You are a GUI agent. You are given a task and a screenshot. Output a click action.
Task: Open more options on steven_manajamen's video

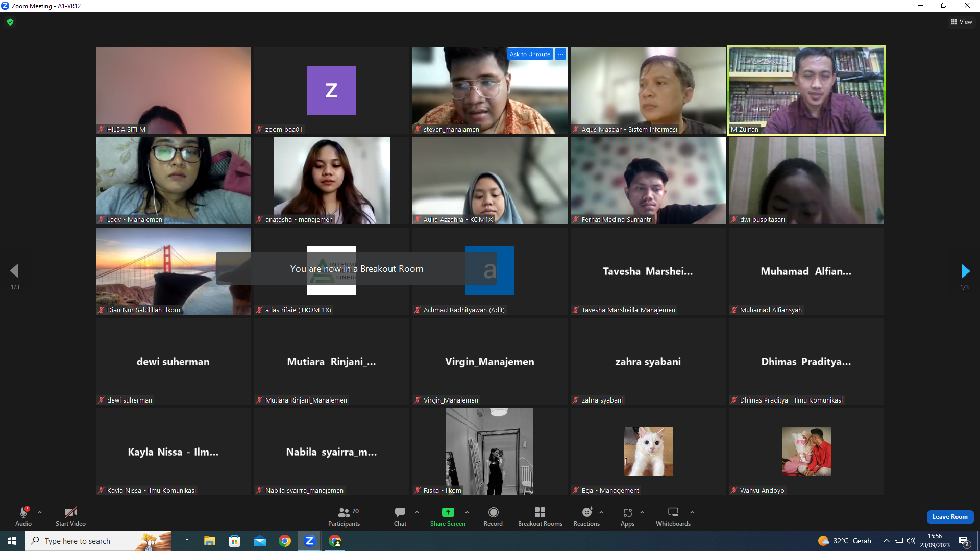pos(560,54)
